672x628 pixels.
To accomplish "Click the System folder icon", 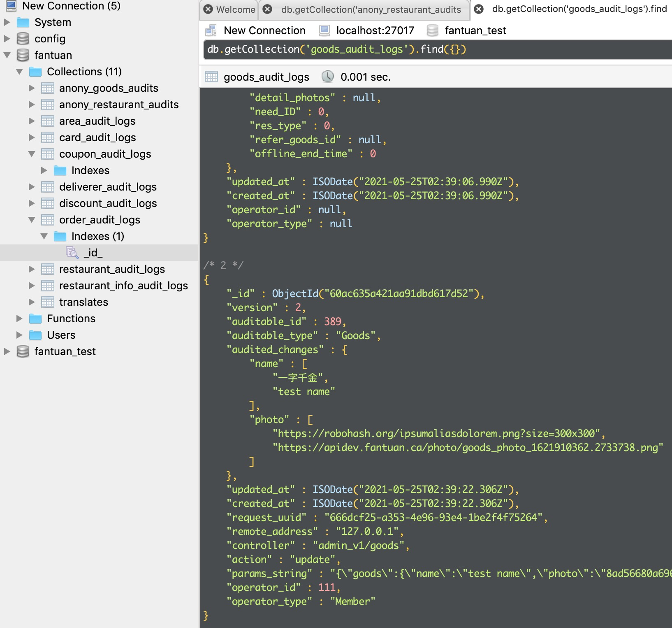I will [23, 22].
